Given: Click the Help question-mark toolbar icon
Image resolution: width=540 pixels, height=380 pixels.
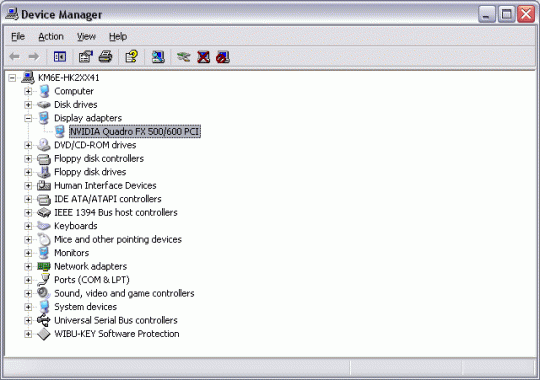Looking at the screenshot, I should click(x=131, y=57).
